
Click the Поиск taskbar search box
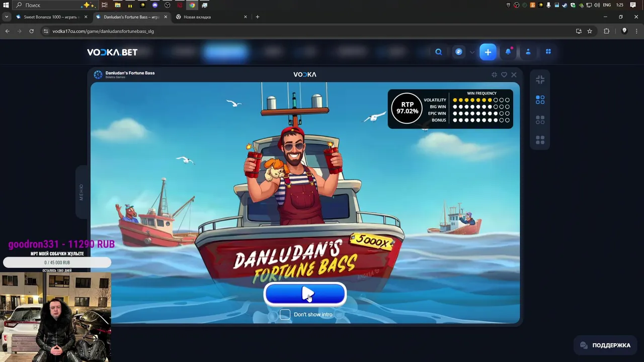[55, 5]
